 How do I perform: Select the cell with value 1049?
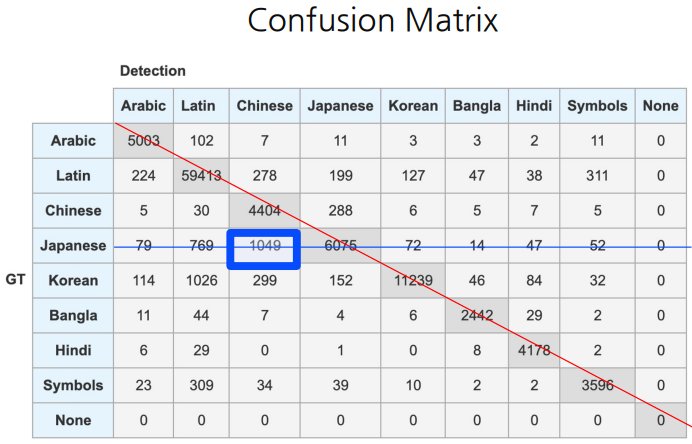(265, 245)
